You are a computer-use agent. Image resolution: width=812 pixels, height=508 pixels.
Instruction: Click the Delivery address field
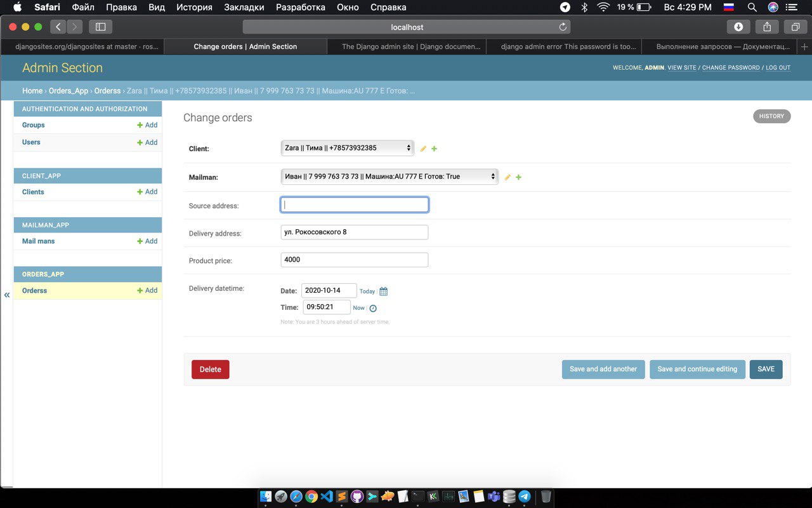pos(355,232)
